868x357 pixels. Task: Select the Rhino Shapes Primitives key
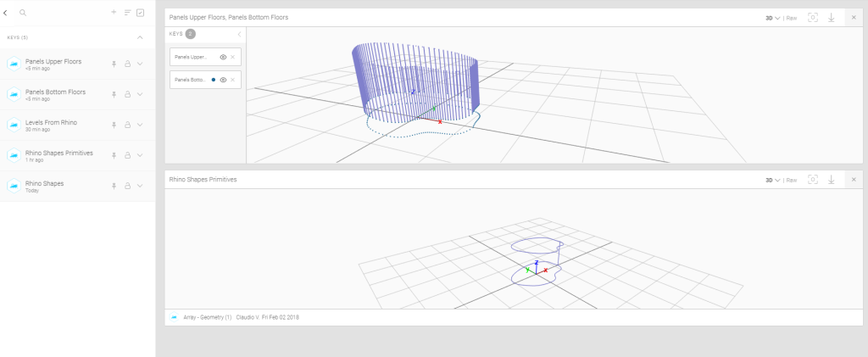58,153
